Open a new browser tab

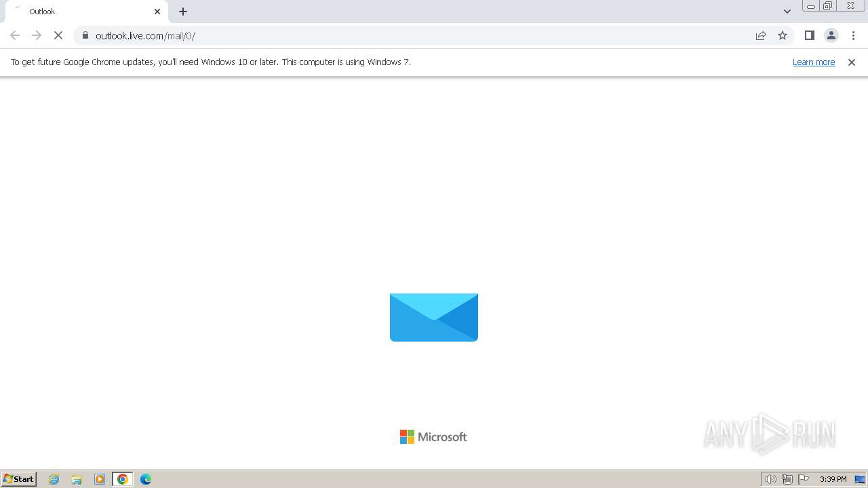pos(183,12)
